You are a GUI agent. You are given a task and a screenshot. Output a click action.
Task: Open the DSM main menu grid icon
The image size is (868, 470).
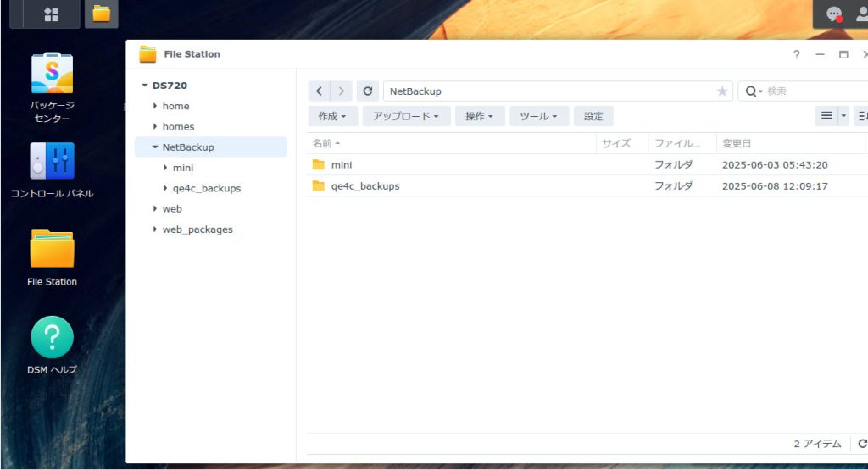(52, 14)
